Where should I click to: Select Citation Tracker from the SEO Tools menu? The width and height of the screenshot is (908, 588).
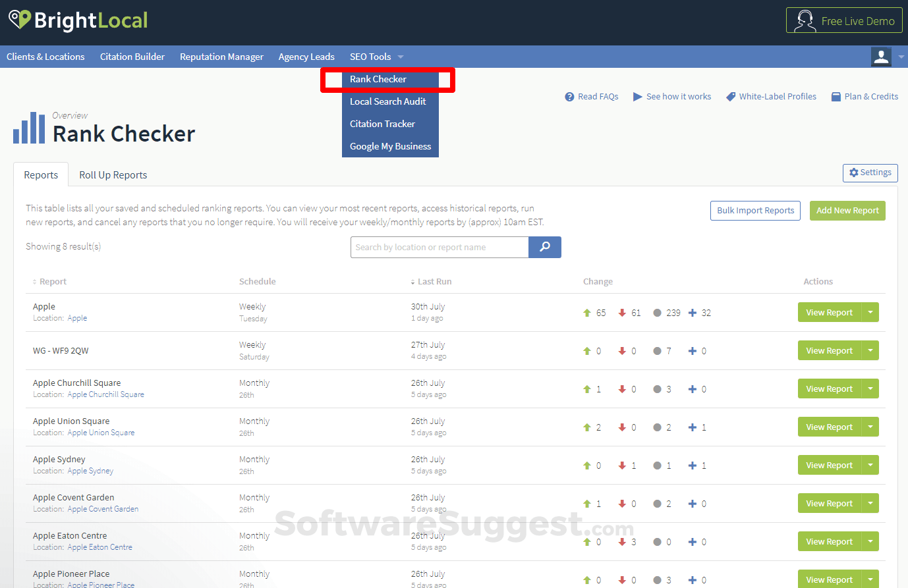pyautogui.click(x=382, y=124)
